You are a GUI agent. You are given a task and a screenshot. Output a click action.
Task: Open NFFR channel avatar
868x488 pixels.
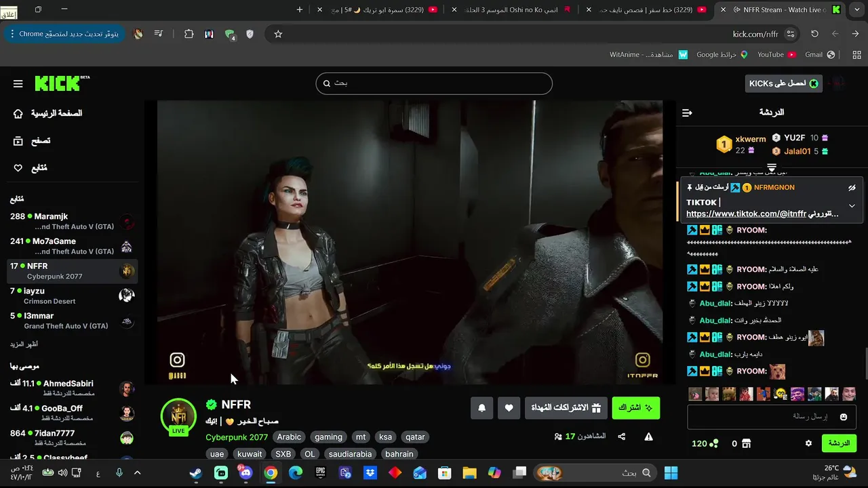click(178, 416)
